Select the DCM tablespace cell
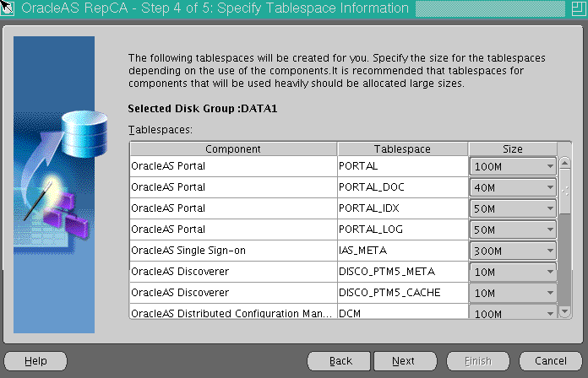This screenshot has width=588, height=378. (403, 311)
